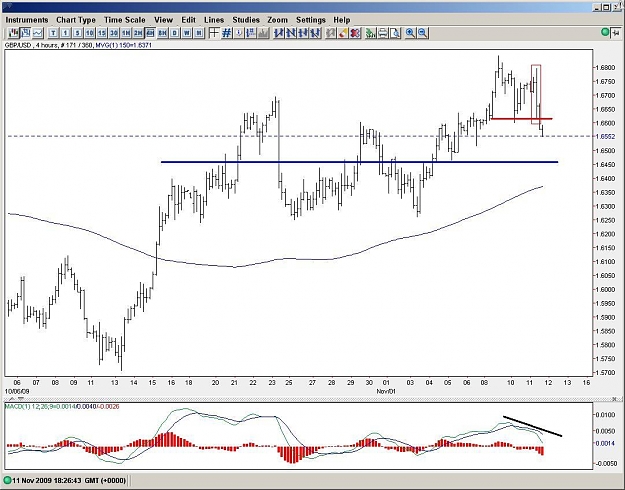Open the Help menu

(342, 20)
